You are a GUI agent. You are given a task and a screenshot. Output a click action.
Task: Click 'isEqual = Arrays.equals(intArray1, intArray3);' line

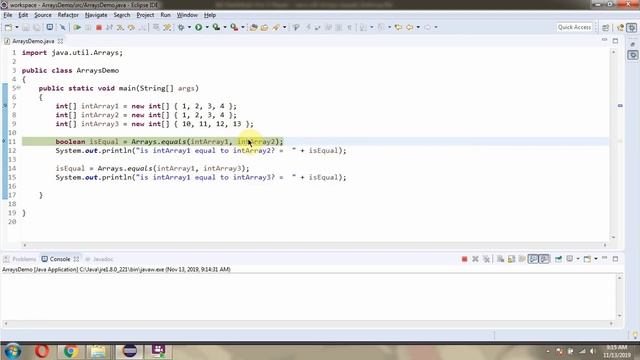[x=152, y=168]
